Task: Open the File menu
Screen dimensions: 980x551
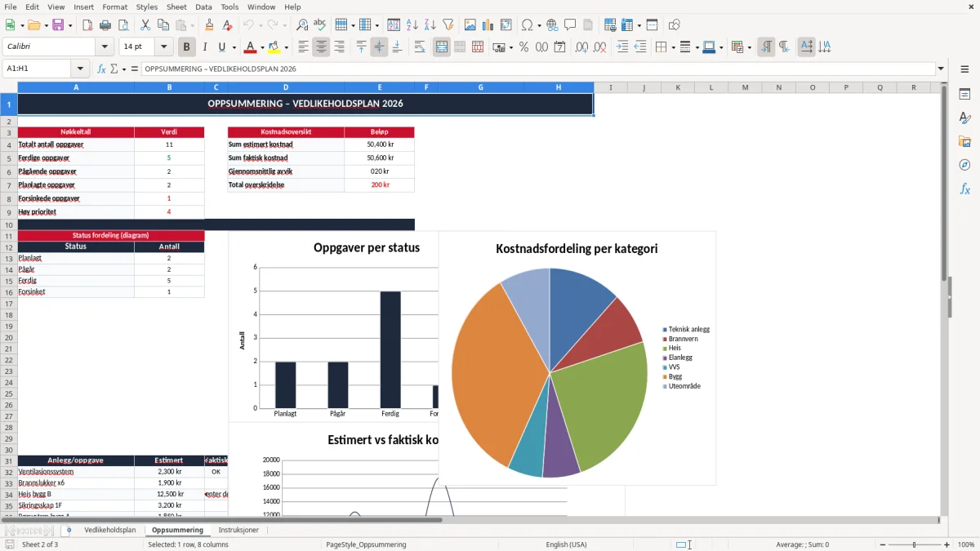Action: coord(11,7)
